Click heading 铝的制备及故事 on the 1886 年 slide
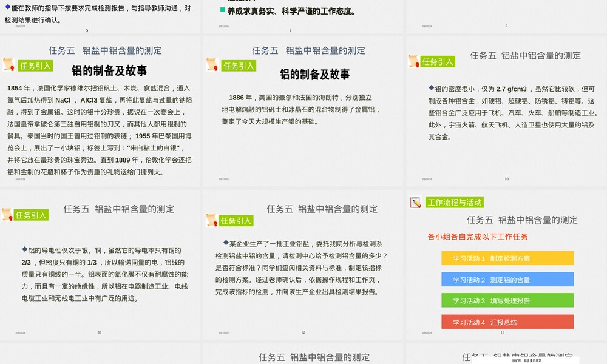This screenshot has height=364, width=607. tap(314, 74)
